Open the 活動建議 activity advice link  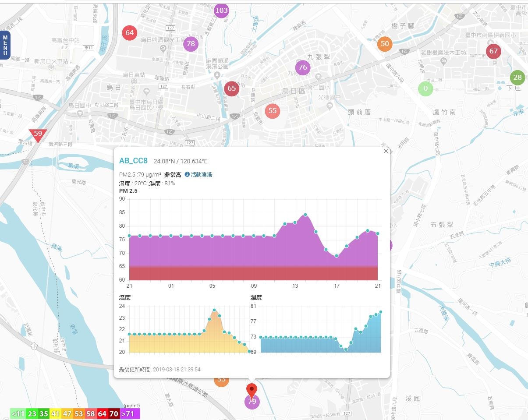point(201,175)
